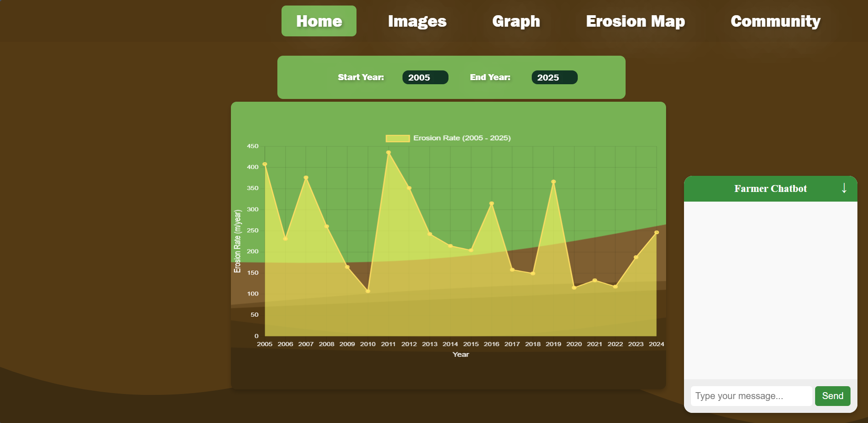Navigate to the Erosion Map section
This screenshot has width=868, height=423.
pyautogui.click(x=636, y=21)
